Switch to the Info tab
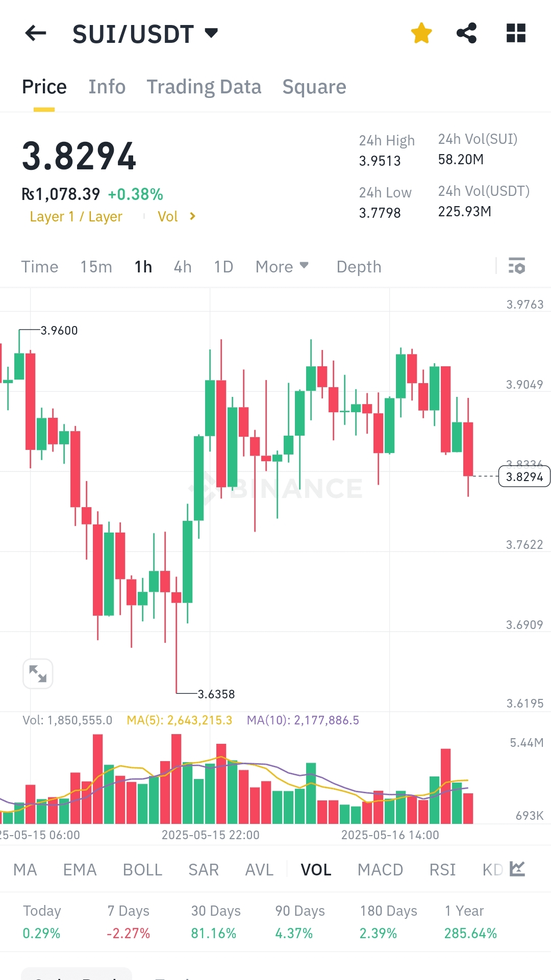Image resolution: width=551 pixels, height=980 pixels. click(x=107, y=87)
